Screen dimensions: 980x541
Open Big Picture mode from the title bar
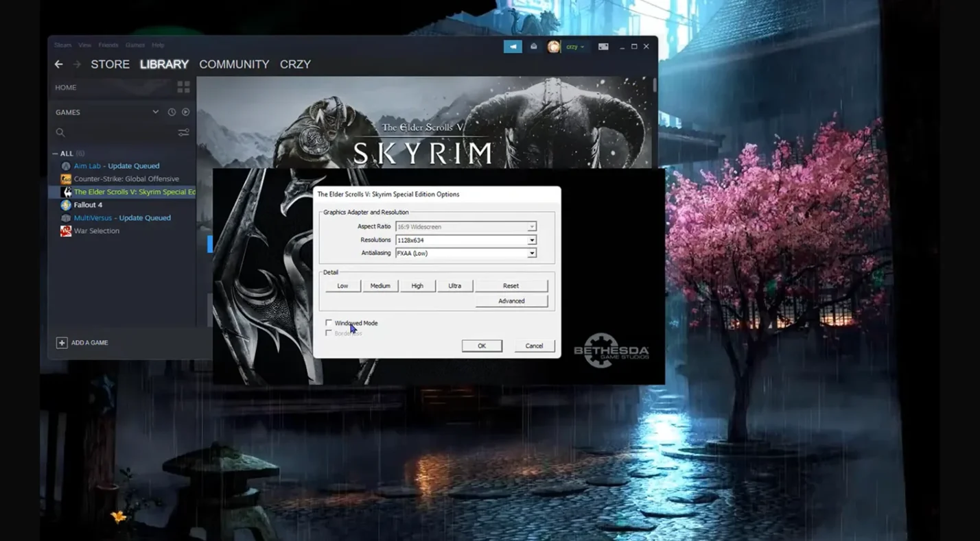coord(603,46)
